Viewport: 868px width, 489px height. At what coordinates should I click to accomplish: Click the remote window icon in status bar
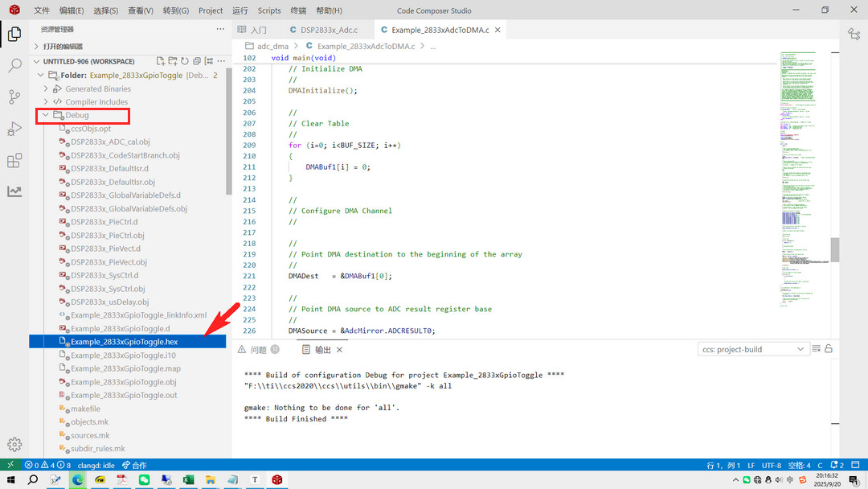click(10, 465)
